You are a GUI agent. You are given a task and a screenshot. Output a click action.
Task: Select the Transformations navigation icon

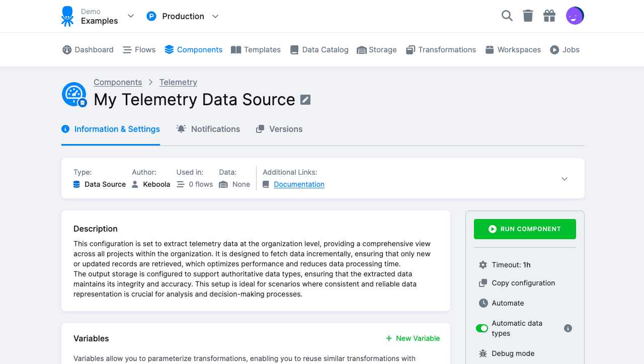pos(411,49)
